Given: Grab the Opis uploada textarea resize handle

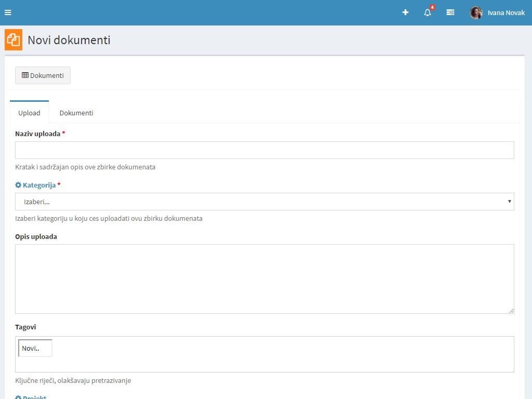Looking at the screenshot, I should [511, 311].
